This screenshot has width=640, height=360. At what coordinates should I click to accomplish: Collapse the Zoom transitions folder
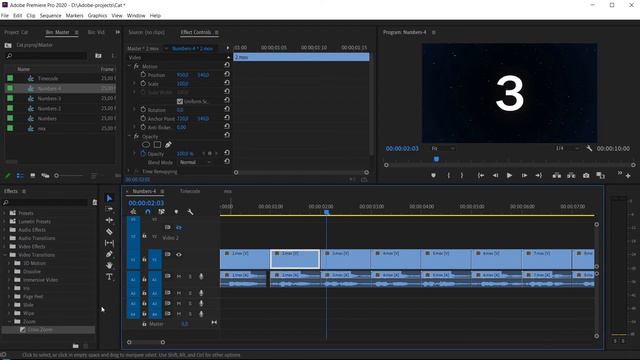click(x=9, y=322)
